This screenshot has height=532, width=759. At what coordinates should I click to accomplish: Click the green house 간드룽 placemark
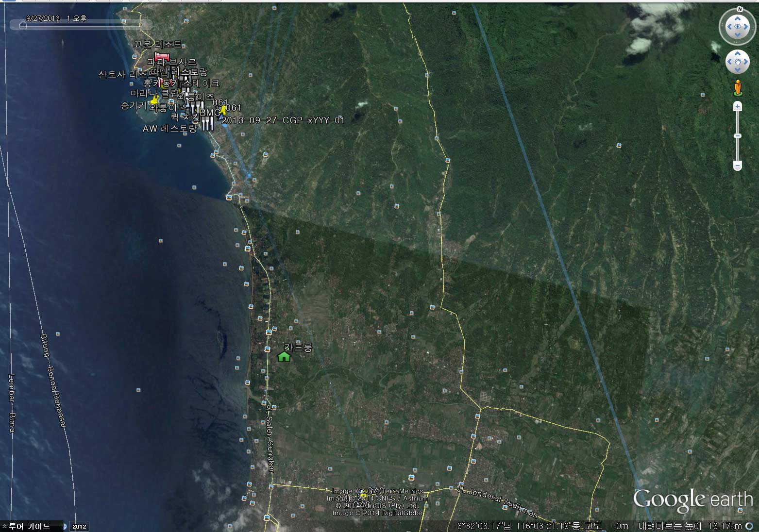click(284, 356)
